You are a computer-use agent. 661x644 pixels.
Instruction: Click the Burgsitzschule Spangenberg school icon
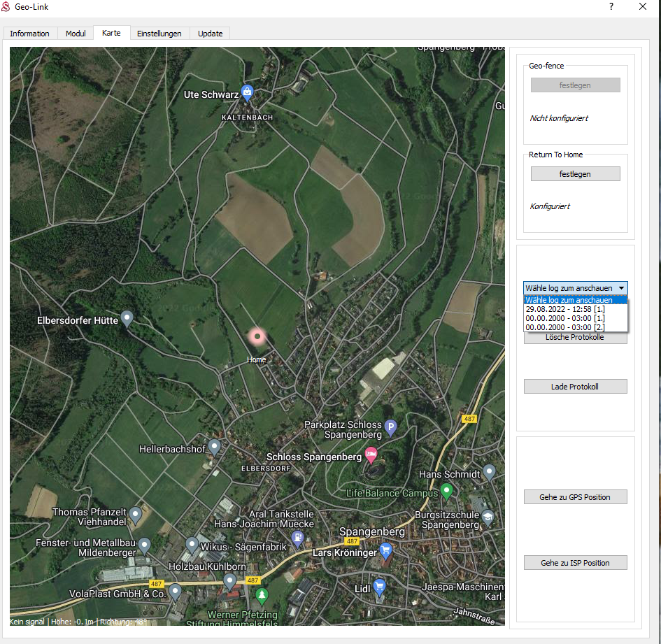click(x=487, y=517)
